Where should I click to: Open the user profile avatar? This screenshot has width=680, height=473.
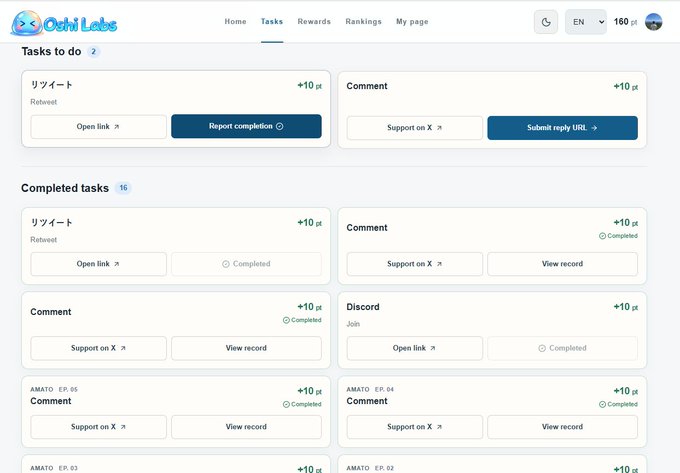[x=653, y=22]
